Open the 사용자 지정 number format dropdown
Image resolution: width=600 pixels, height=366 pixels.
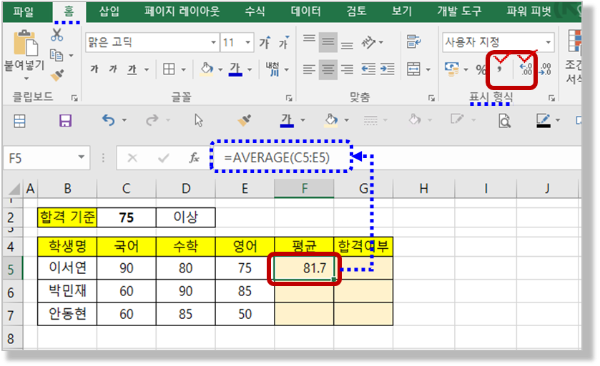tap(548, 42)
